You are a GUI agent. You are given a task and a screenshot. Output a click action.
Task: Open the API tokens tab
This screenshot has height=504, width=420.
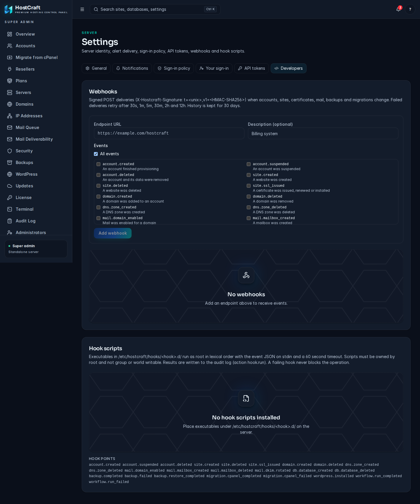click(x=251, y=68)
